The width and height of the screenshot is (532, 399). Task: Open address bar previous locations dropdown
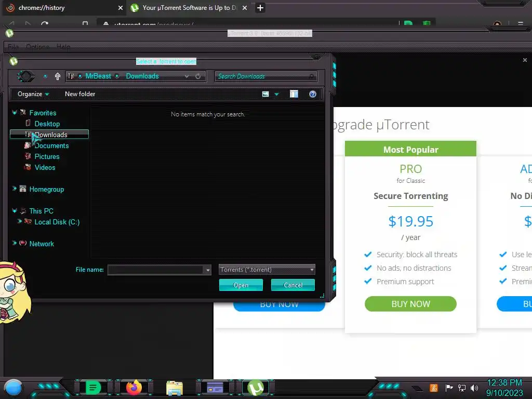[x=187, y=76]
